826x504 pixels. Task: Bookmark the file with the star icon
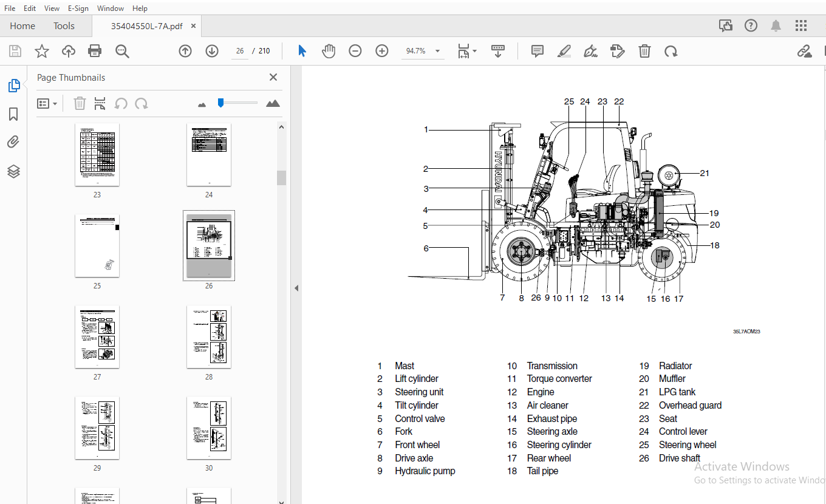coord(41,51)
